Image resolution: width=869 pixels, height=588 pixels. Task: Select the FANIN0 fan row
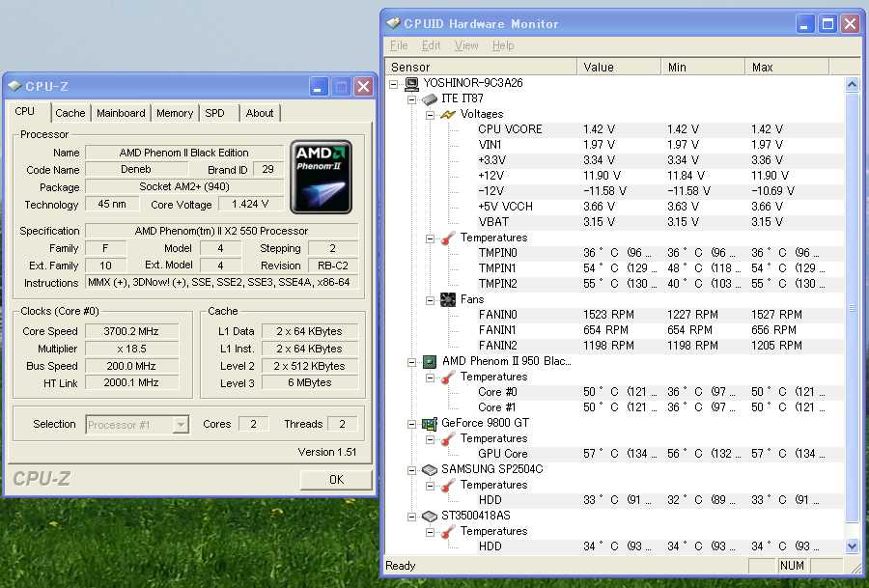(659, 315)
